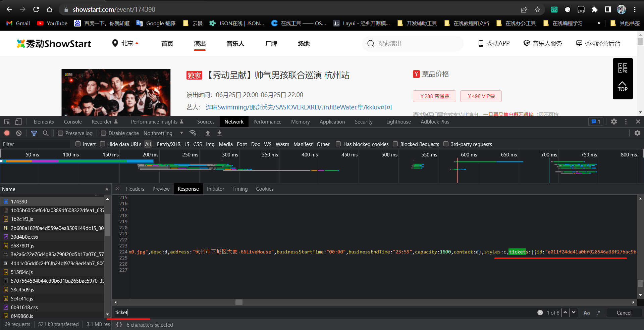Import HAR file upload icon
Image resolution: width=644 pixels, height=330 pixels.
(x=208, y=133)
